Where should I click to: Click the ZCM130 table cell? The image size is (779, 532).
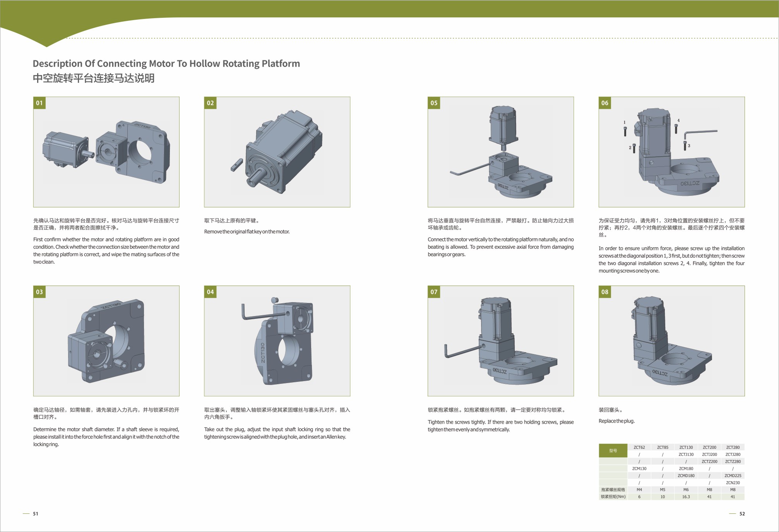tap(639, 469)
